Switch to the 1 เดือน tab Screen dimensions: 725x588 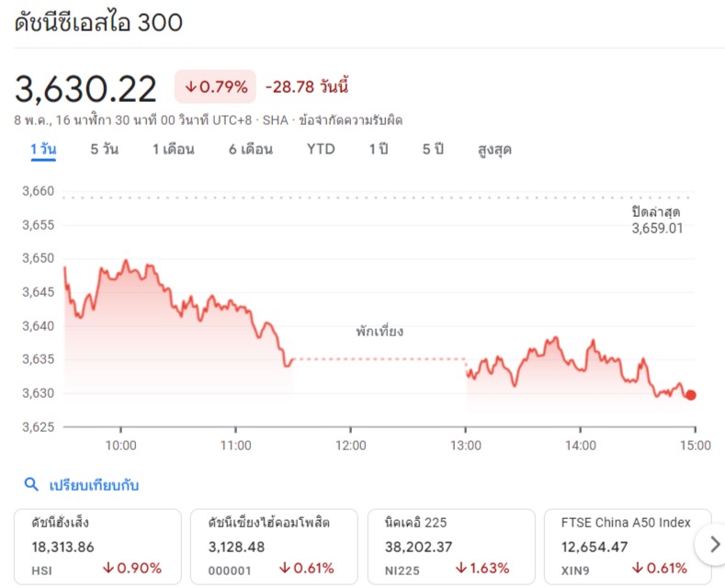(x=173, y=149)
